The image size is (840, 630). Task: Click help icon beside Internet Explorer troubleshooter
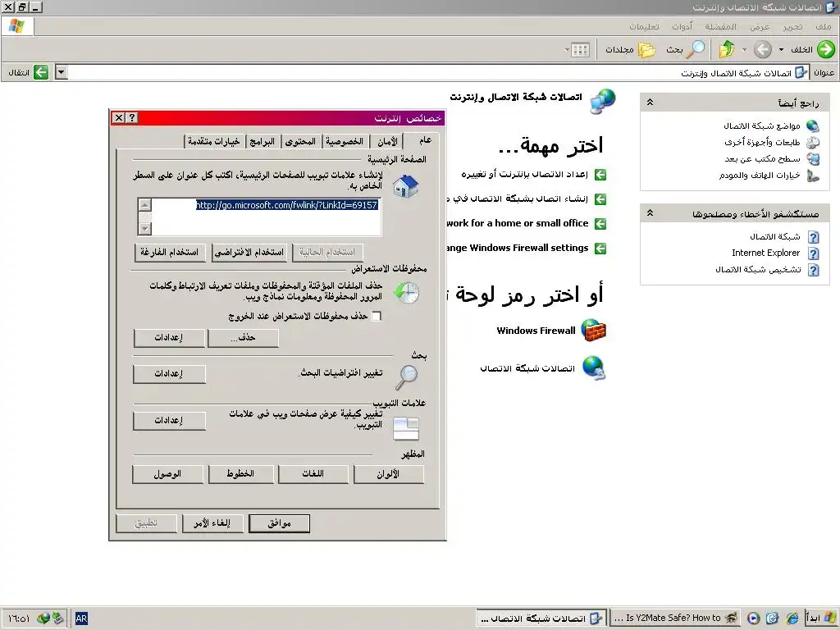coord(813,253)
